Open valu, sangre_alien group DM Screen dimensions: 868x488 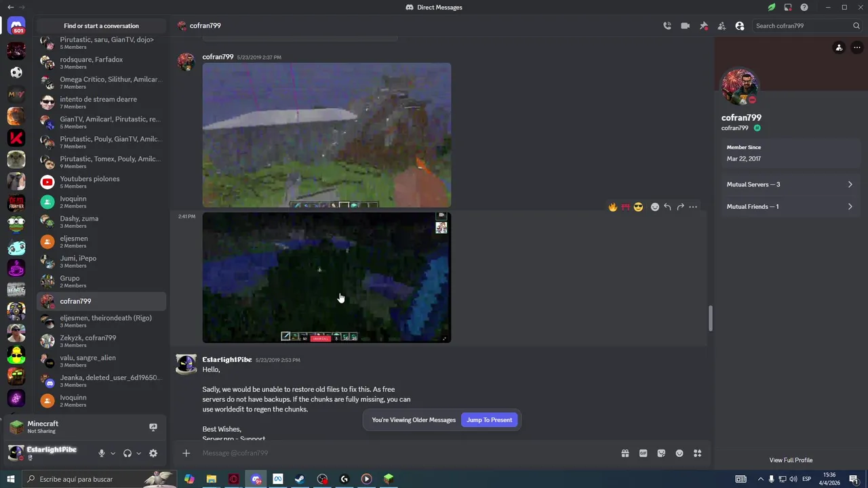point(102,361)
